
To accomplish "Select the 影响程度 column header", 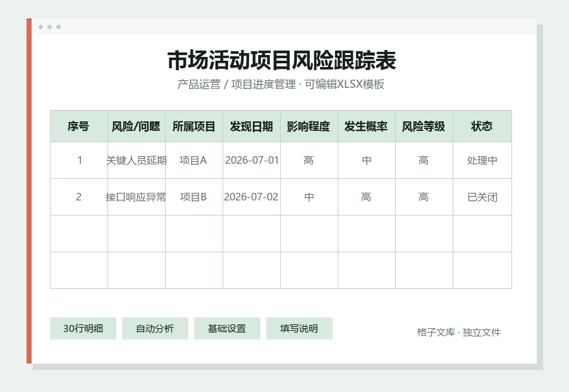I will coord(309,126).
